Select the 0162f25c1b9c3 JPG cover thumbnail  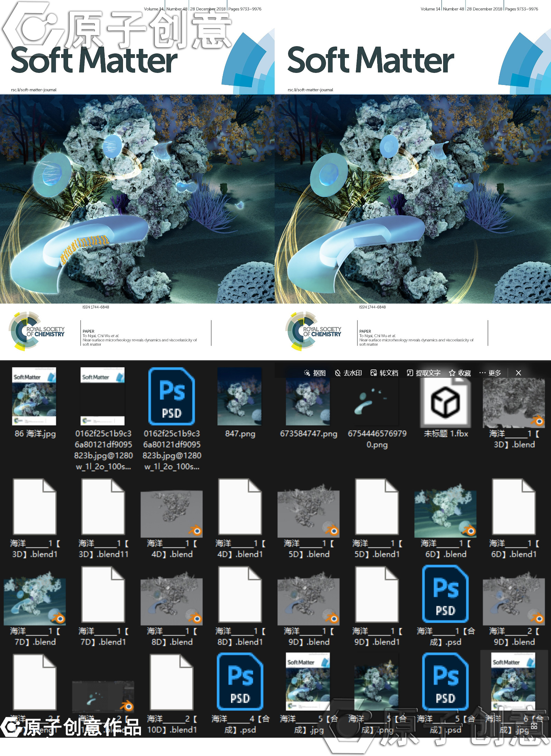pyautogui.click(x=103, y=396)
